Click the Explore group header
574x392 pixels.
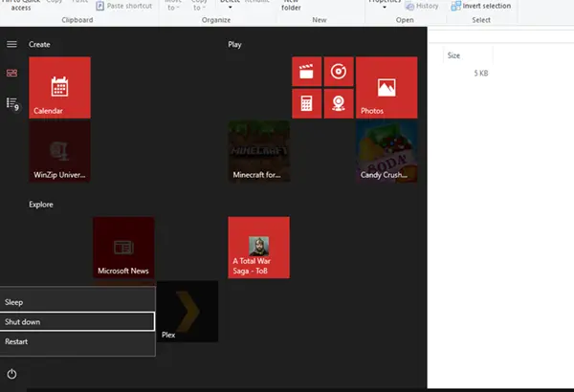(x=41, y=205)
